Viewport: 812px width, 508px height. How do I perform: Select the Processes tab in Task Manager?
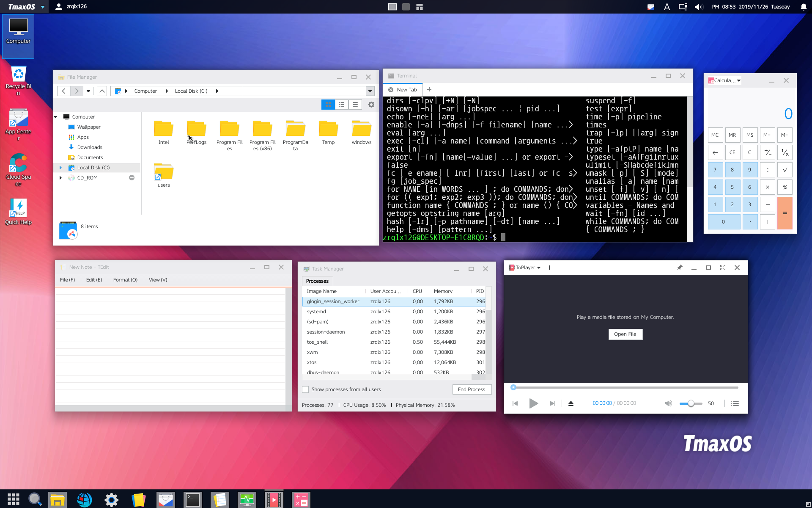pos(317,281)
